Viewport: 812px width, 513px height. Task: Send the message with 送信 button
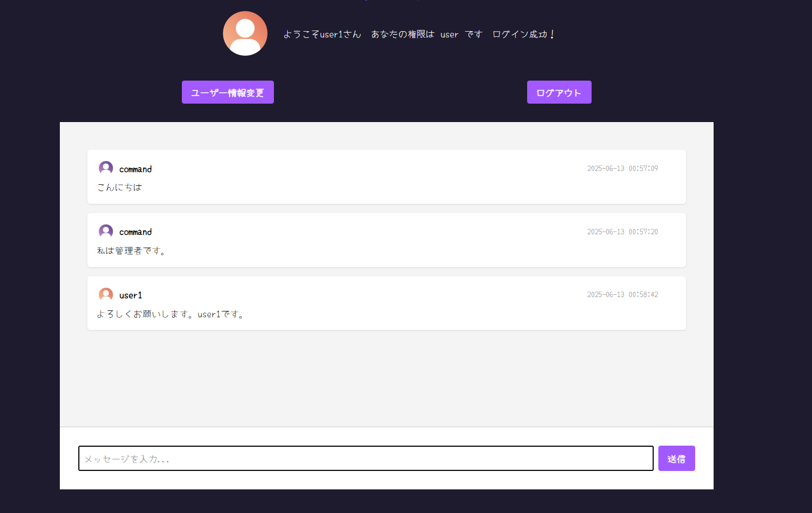[x=677, y=458]
